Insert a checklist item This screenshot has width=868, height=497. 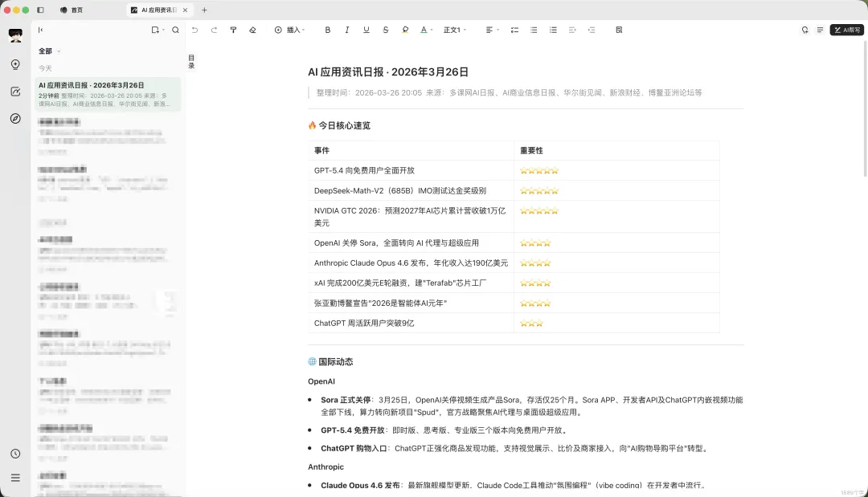(514, 30)
